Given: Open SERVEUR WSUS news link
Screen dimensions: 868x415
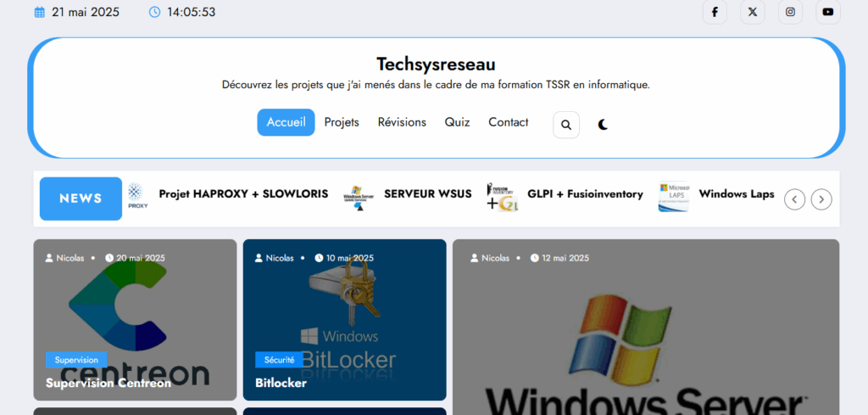Looking at the screenshot, I should click(428, 194).
